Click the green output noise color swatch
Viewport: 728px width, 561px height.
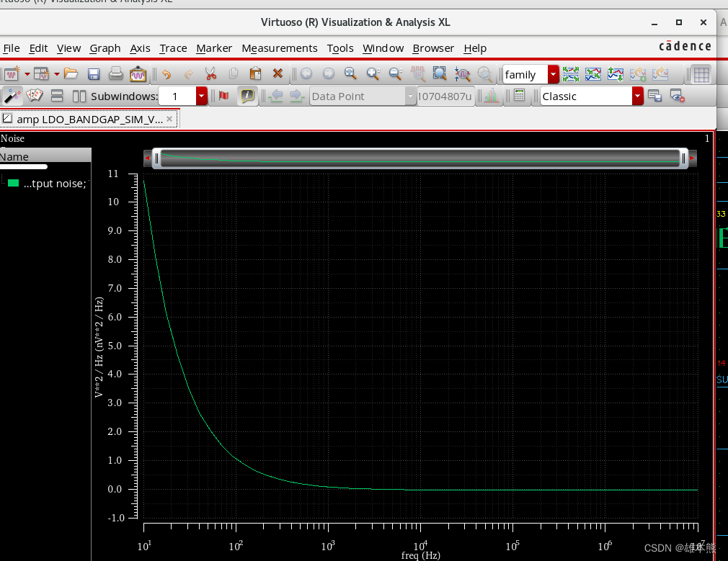click(x=14, y=184)
